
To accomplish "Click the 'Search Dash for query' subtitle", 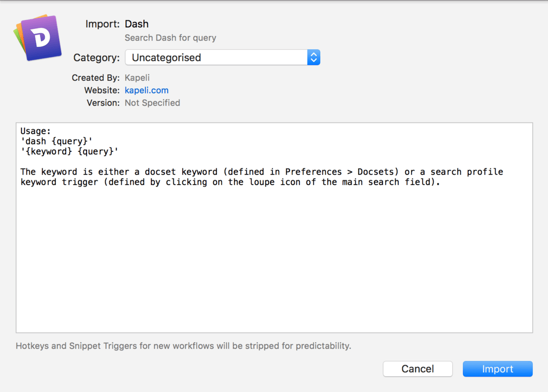I will pyautogui.click(x=171, y=38).
